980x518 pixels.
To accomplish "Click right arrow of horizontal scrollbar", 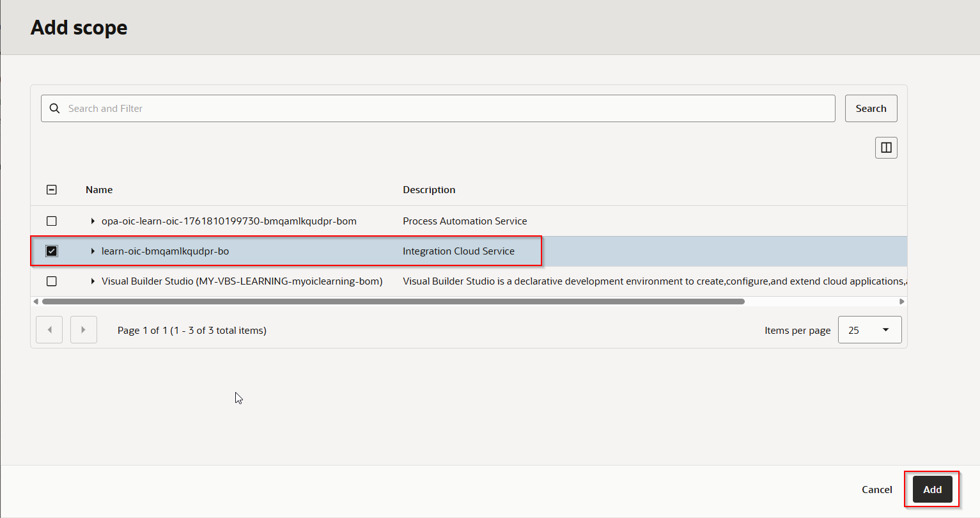I will (901, 301).
